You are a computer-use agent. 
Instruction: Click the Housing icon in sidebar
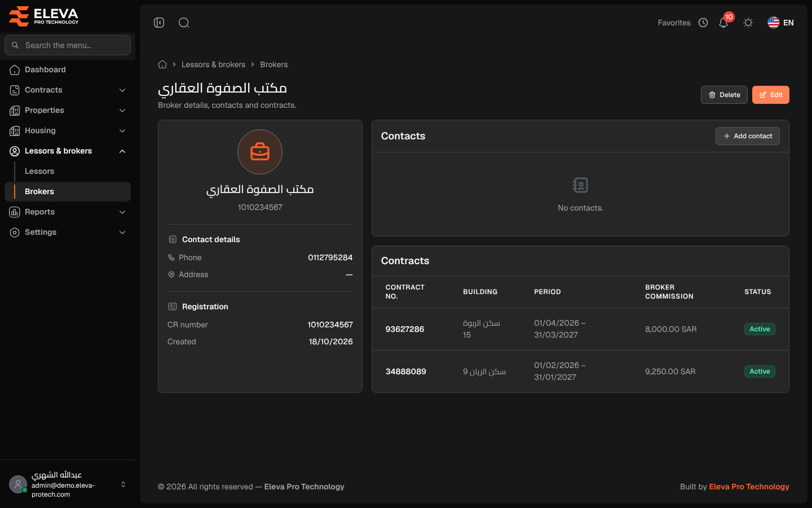(x=15, y=130)
